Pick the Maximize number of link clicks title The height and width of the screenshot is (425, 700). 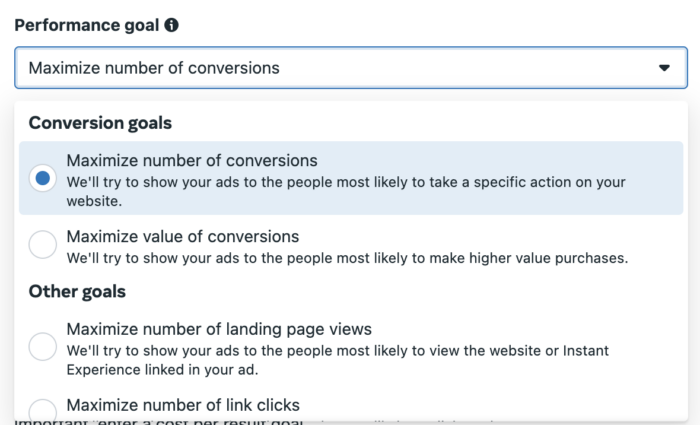click(x=183, y=405)
